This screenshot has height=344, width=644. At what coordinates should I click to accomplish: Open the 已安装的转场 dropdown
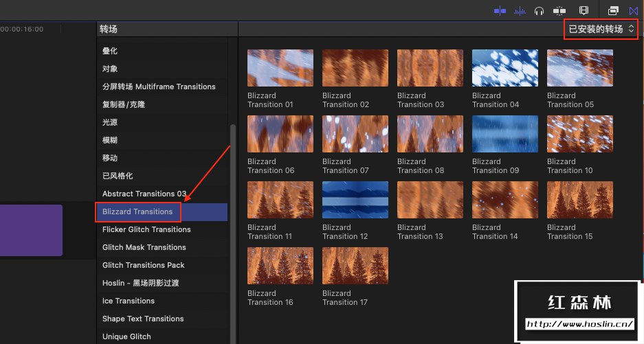(x=601, y=29)
